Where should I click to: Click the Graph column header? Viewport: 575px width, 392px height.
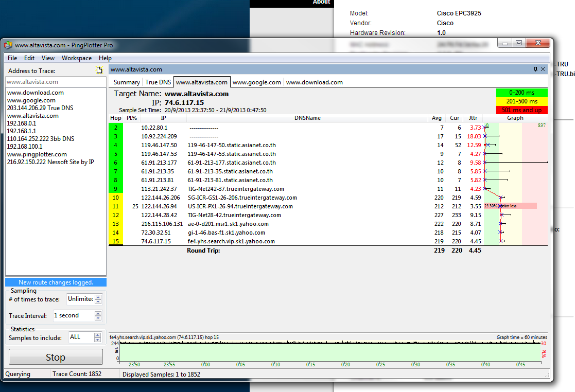(x=515, y=118)
